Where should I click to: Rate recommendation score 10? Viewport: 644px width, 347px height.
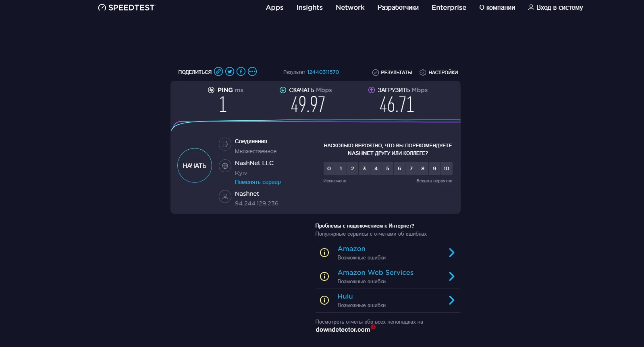(447, 168)
